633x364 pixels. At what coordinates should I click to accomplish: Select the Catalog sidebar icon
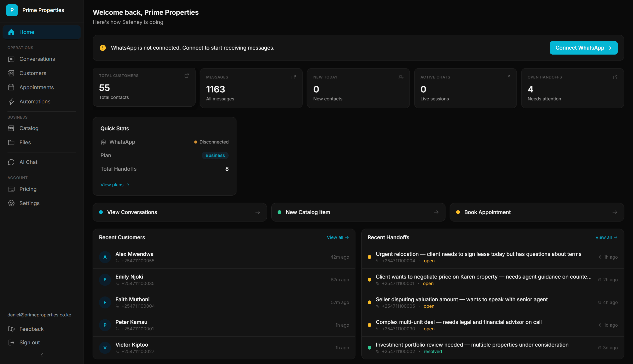11,128
